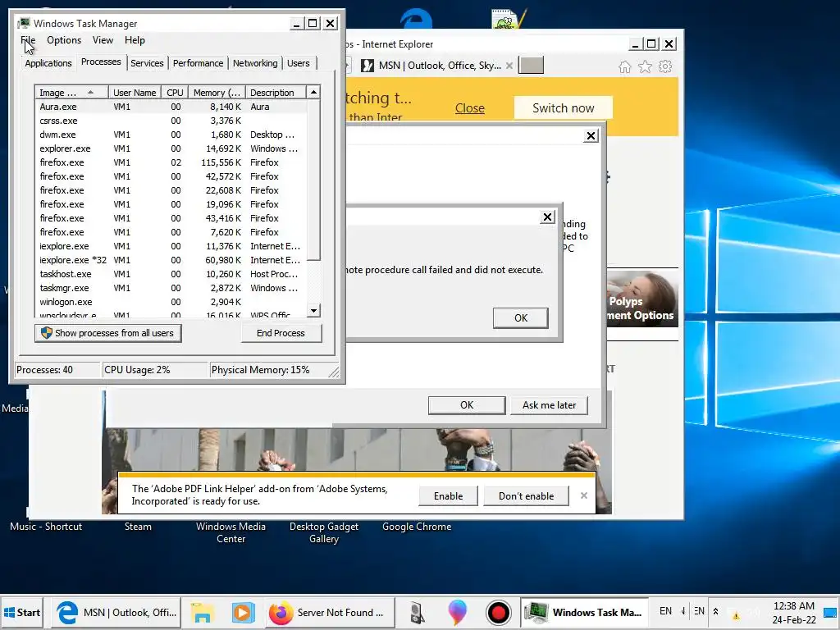
Task: Select the winlogon.exe process row
Action: coord(171,302)
